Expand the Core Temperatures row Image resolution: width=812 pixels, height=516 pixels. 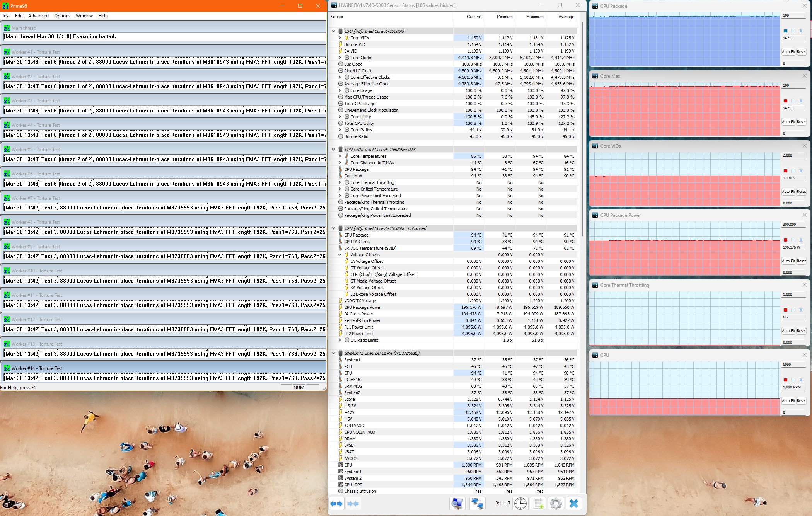[x=340, y=156]
